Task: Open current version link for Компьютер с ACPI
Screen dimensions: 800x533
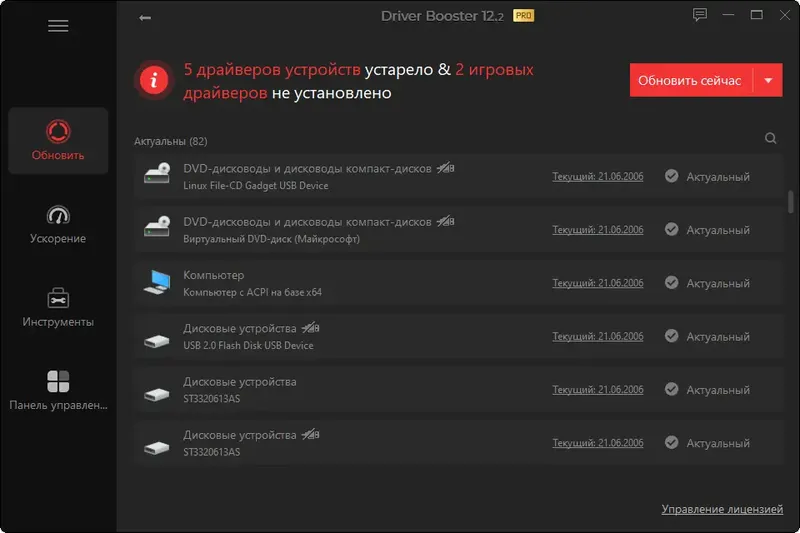Action: (x=597, y=283)
